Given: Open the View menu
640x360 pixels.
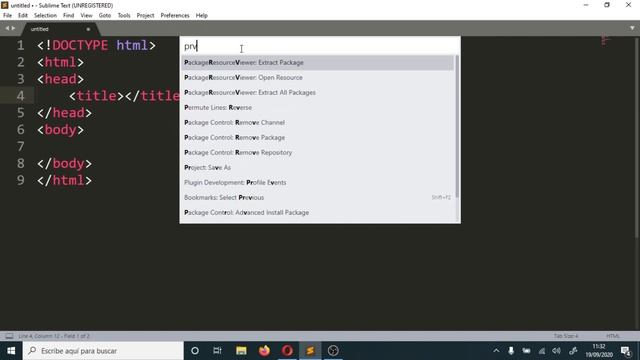Looking at the screenshot, I should click(87, 16).
